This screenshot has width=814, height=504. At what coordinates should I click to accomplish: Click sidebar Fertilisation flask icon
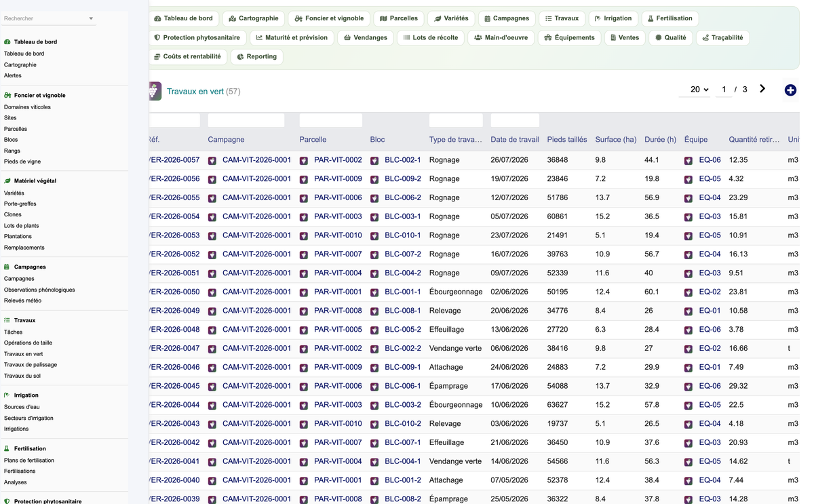[7, 448]
